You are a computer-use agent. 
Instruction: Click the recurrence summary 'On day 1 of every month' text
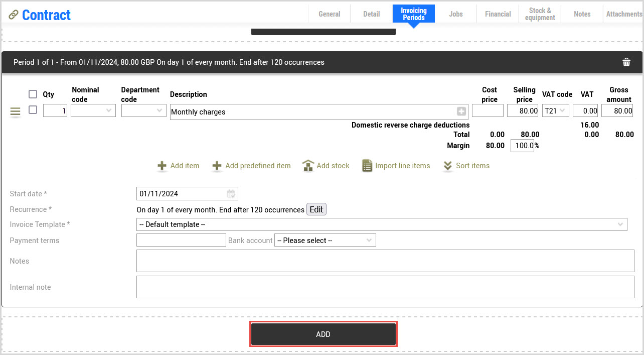[221, 209]
